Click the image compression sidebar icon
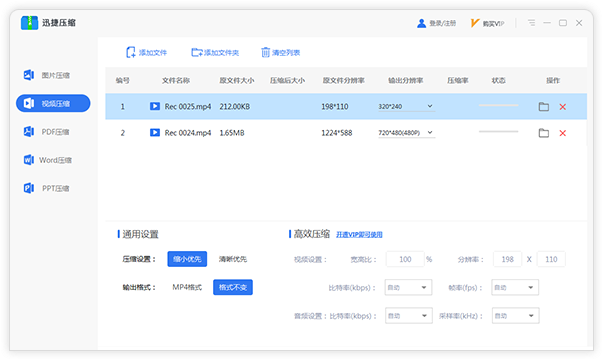Image resolution: width=603 pixels, height=360 pixels. pyautogui.click(x=29, y=75)
